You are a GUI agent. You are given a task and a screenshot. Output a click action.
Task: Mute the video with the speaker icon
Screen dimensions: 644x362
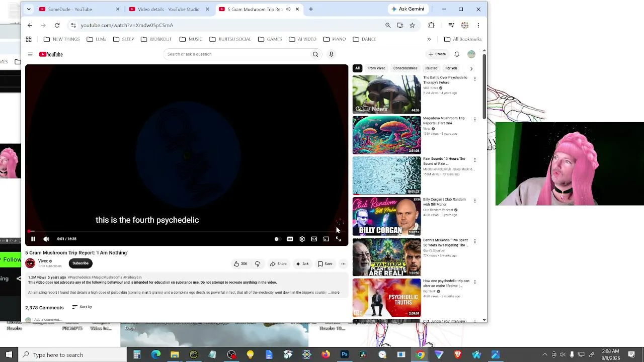(x=46, y=239)
